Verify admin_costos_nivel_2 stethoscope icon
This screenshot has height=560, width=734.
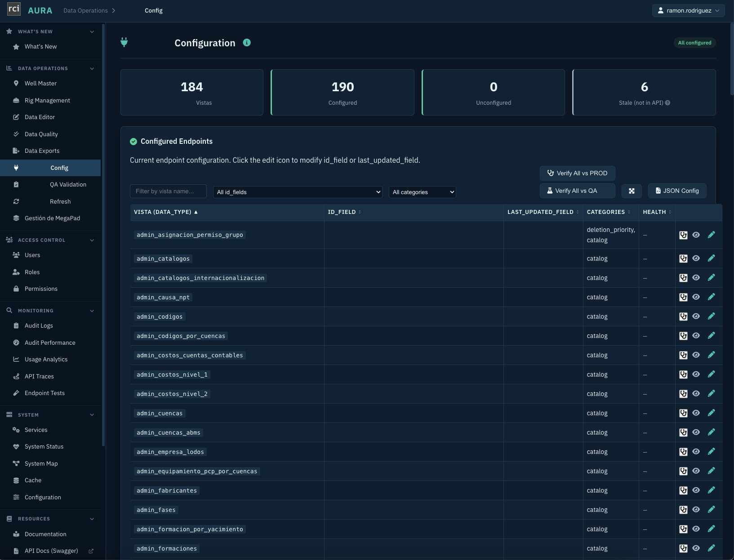(683, 394)
